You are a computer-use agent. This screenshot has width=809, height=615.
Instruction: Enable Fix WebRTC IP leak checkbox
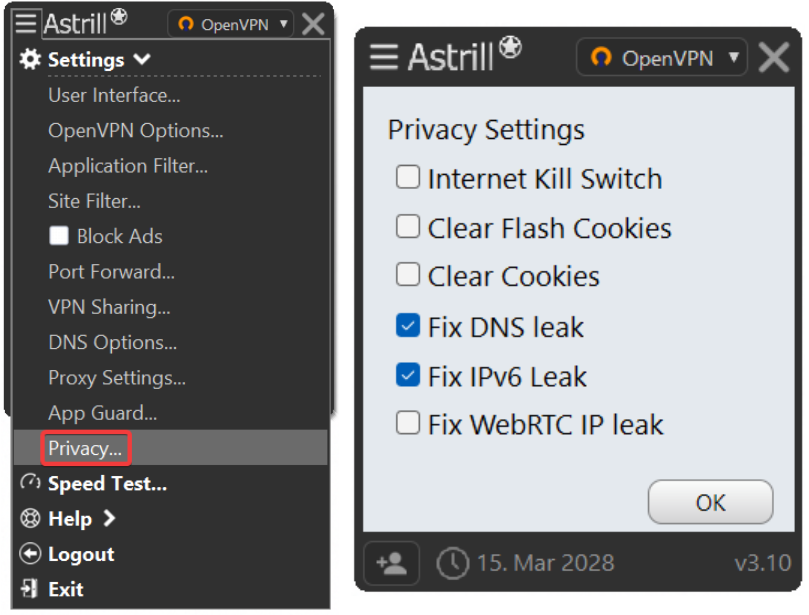[x=408, y=423]
